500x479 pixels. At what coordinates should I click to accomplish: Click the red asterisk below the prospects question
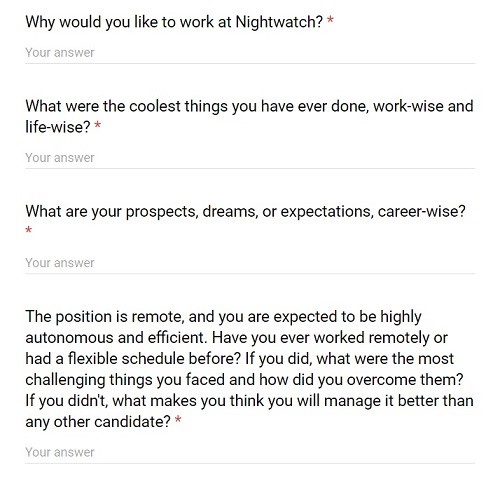tap(29, 230)
